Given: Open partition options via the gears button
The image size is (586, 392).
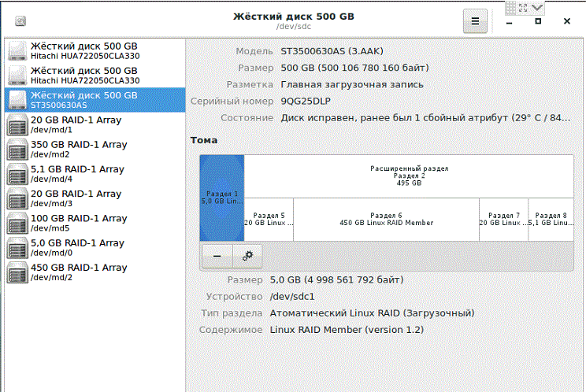Looking at the screenshot, I should tap(247, 256).
